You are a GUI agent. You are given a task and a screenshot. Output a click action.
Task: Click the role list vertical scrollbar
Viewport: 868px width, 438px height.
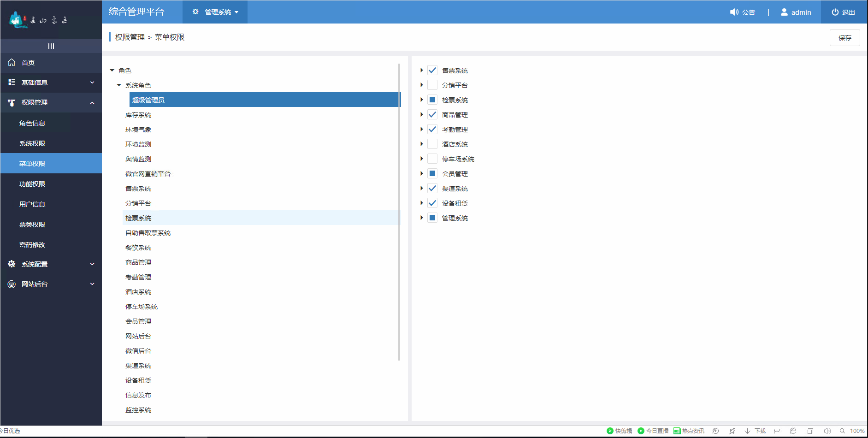click(399, 212)
